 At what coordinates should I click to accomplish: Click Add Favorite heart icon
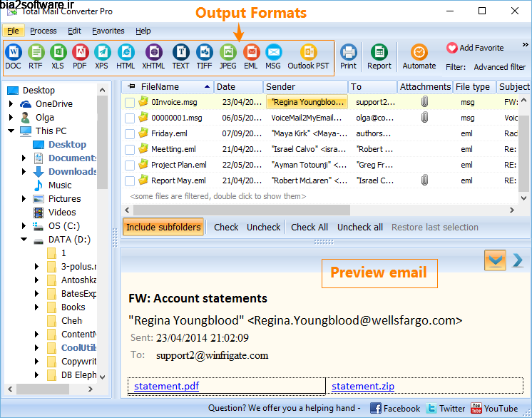pyautogui.click(x=451, y=48)
